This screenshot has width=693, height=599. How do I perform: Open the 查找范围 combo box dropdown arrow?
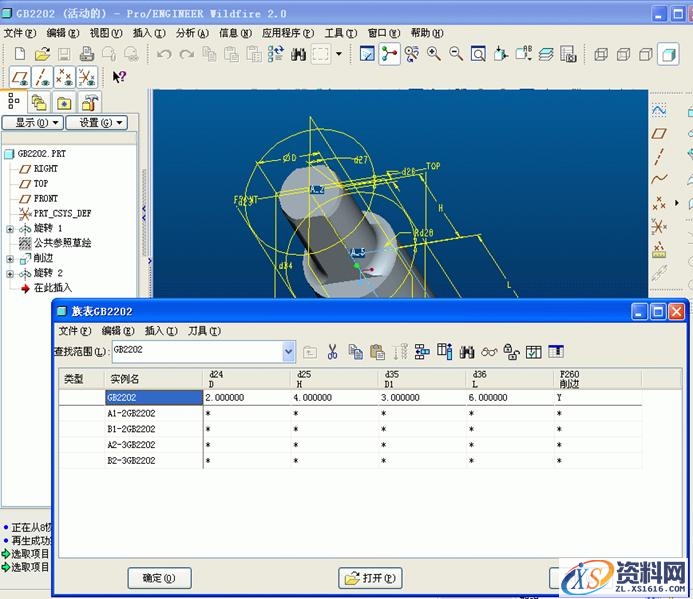pos(289,351)
